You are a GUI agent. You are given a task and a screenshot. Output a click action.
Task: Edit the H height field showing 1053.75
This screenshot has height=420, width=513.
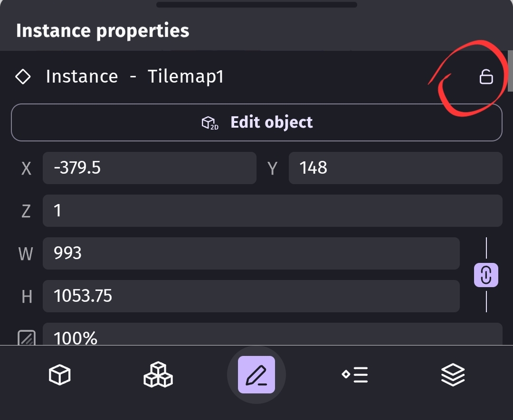[x=251, y=296]
